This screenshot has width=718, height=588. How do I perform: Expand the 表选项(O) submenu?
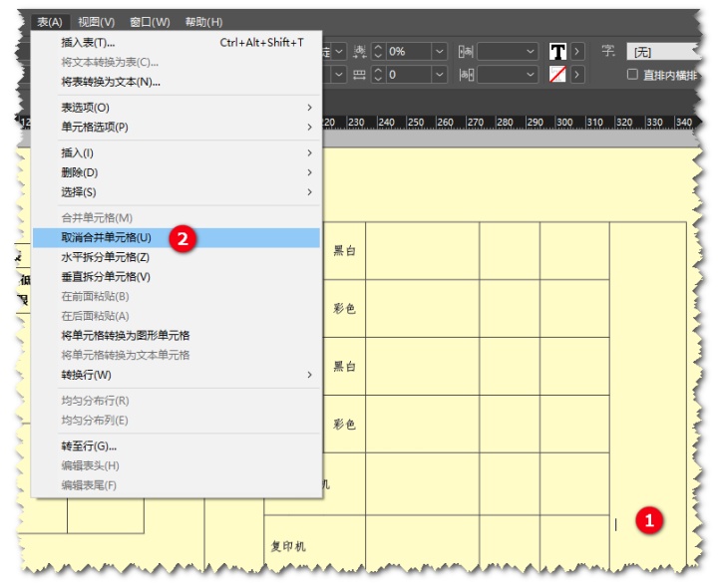click(x=177, y=108)
